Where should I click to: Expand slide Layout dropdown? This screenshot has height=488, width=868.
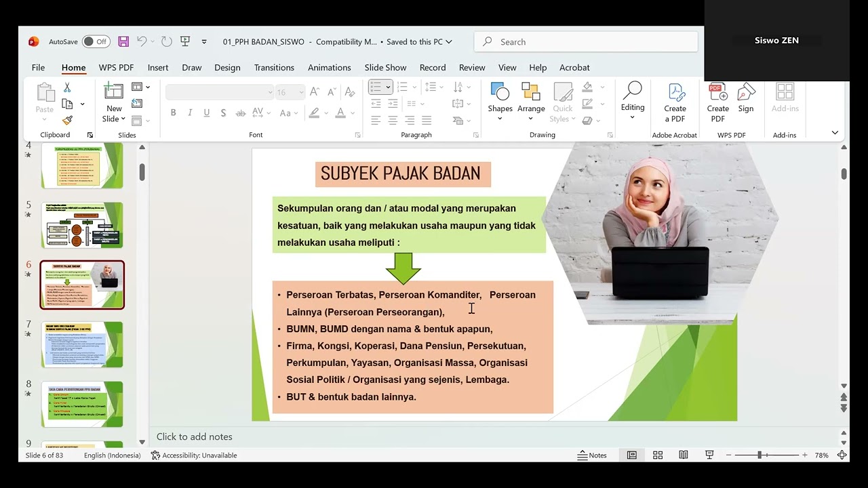coord(141,87)
